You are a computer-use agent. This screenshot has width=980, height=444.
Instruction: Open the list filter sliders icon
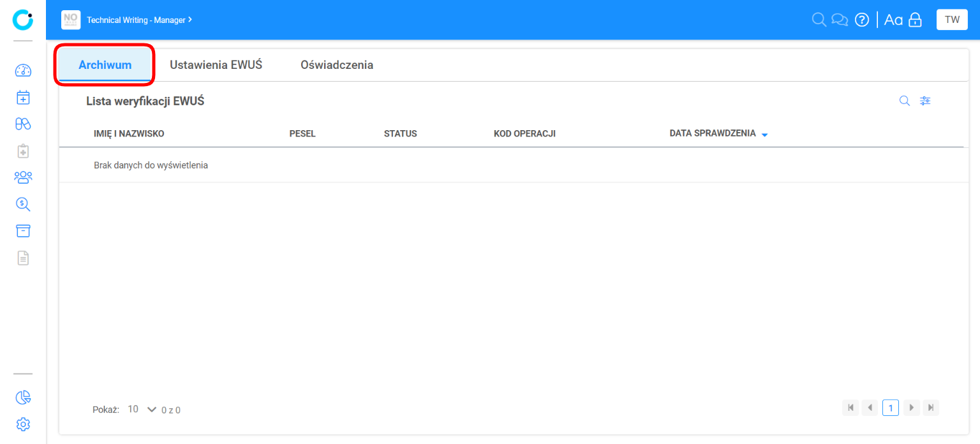925,101
